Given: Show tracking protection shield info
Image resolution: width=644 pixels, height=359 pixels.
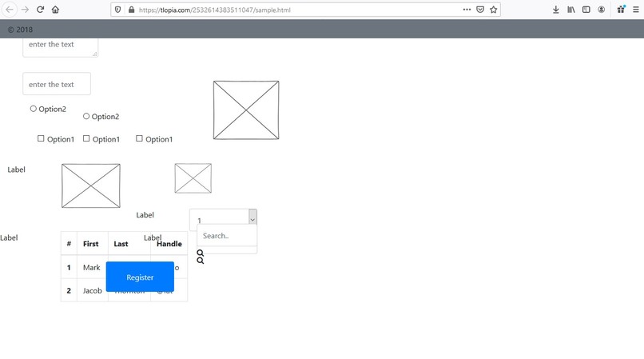Looking at the screenshot, I should coord(118,10).
